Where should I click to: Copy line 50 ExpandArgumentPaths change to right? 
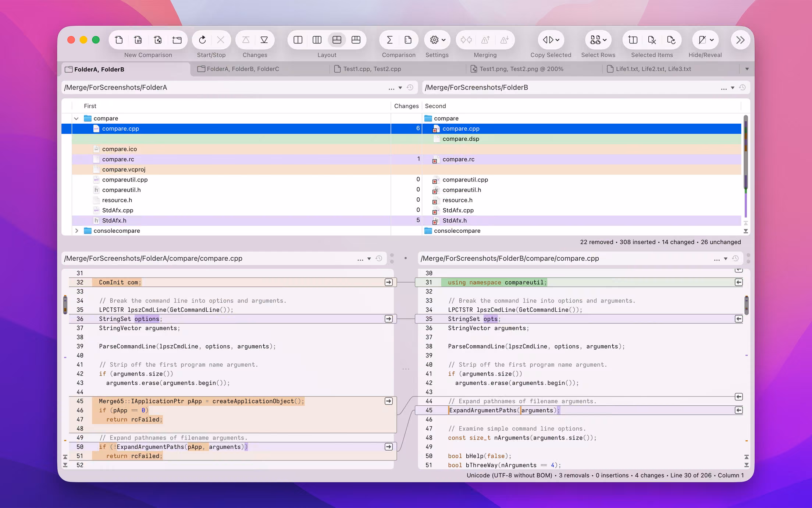[x=389, y=447]
